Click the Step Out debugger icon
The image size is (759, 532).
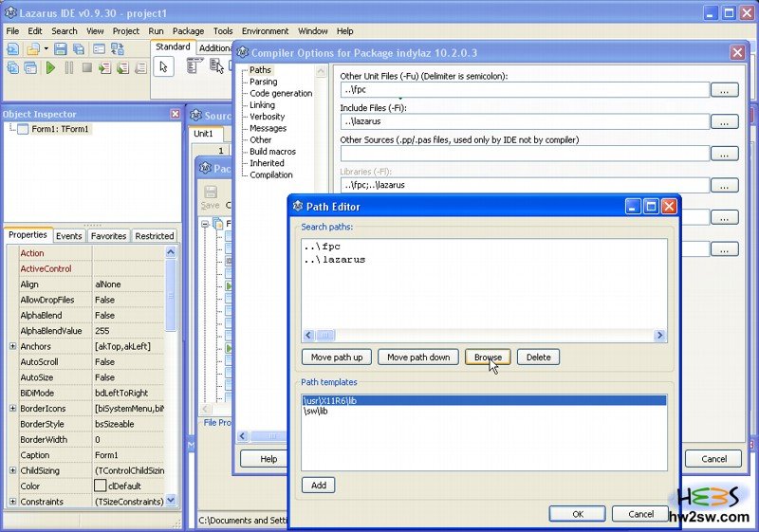(x=140, y=67)
